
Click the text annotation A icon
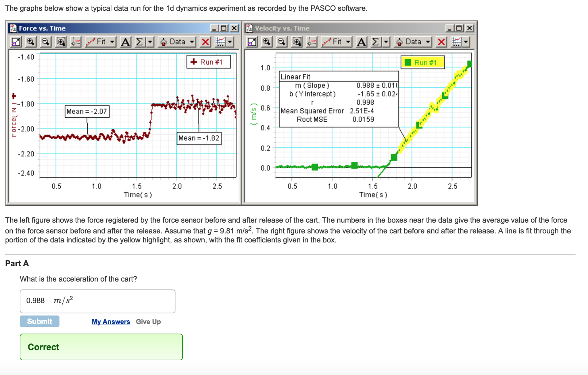pyautogui.click(x=125, y=42)
